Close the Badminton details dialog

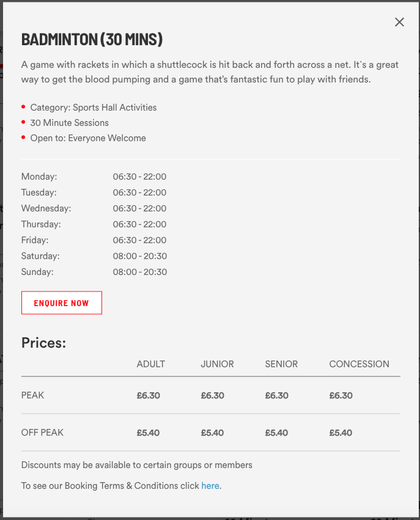399,22
